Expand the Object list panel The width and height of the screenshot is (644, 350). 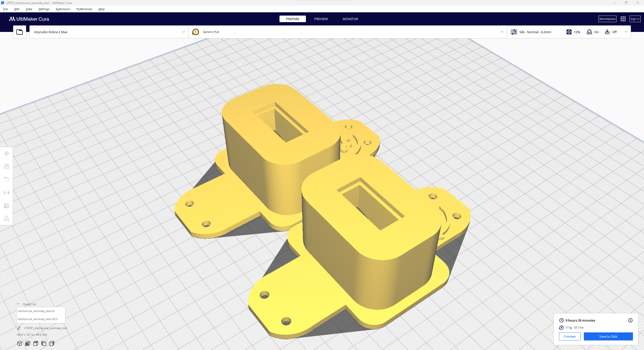(x=18, y=304)
